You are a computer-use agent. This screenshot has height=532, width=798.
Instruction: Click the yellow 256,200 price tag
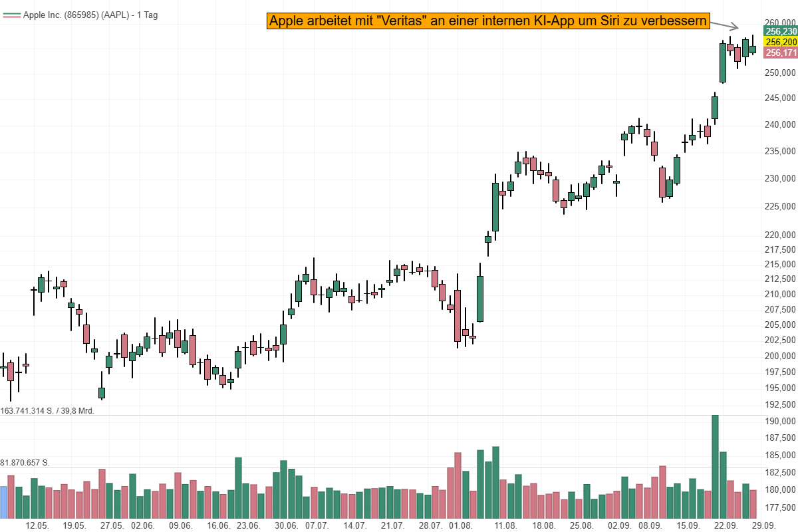781,42
